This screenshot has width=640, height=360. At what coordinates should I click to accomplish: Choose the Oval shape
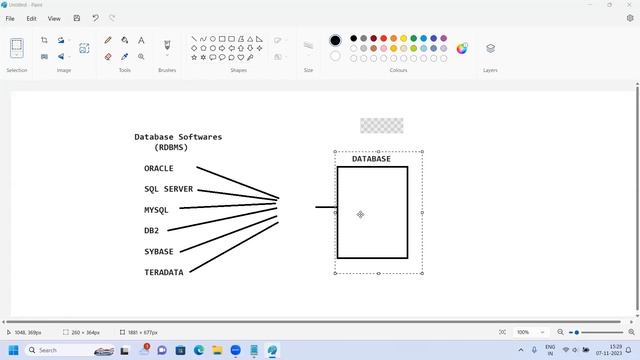(x=213, y=39)
